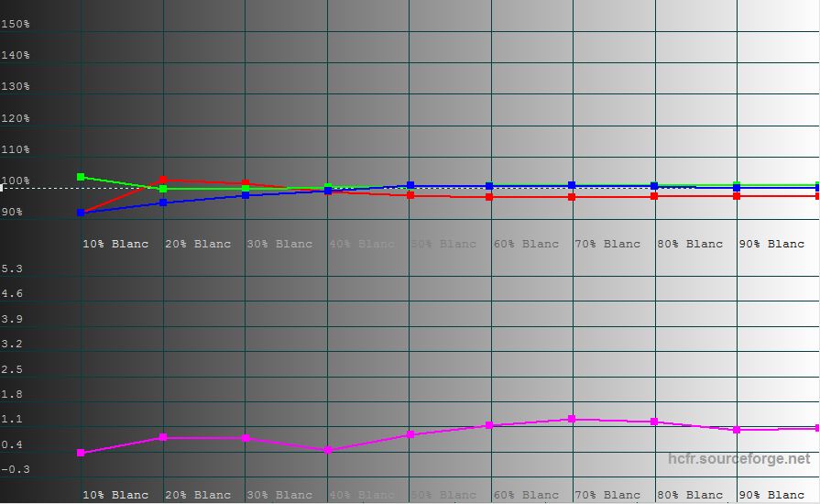
Task: Select the red data point at 70% Blanc
Action: pos(572,197)
